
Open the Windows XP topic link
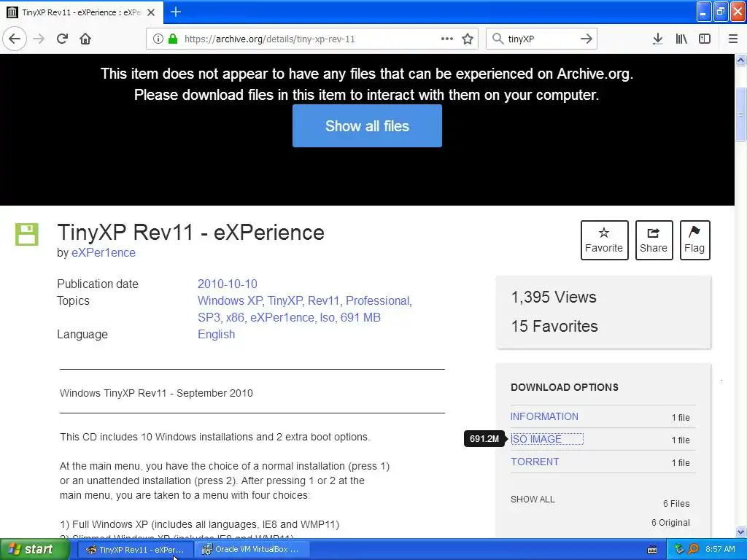[x=230, y=301]
